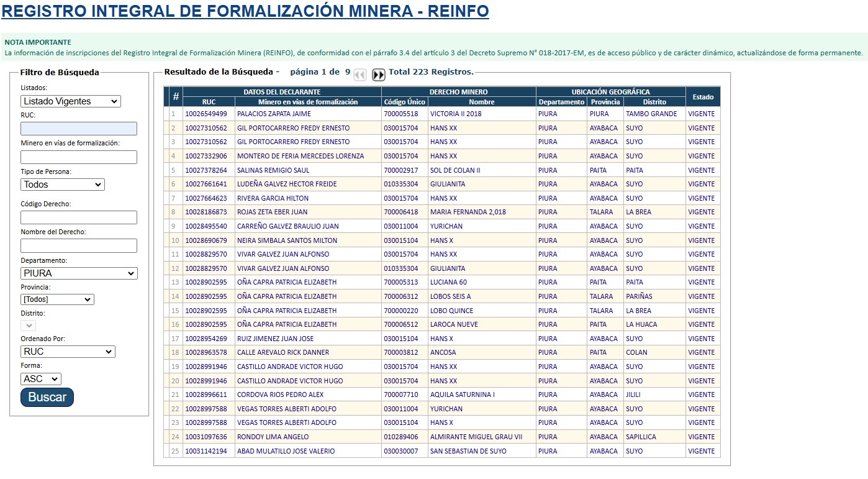Click RUC 10031142194
This screenshot has width=868, height=479.
(206, 451)
